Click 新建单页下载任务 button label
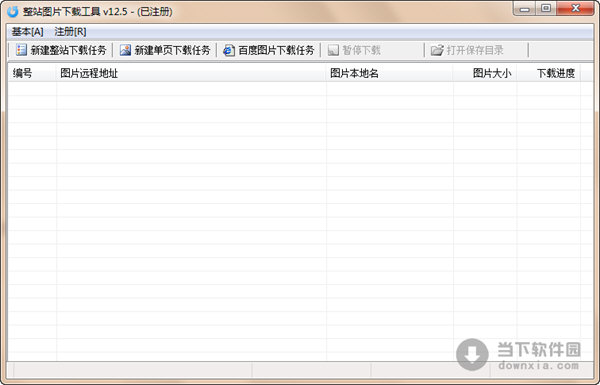Image resolution: width=600 pixels, height=385 pixels. click(173, 50)
